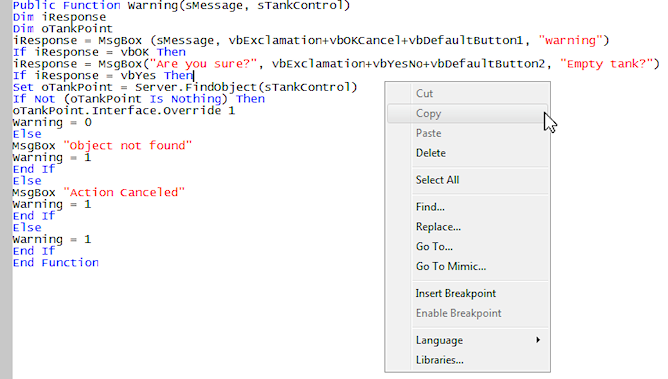Place cursor on 'Public Function Warning' line
Viewport: 668px width, 379px height.
point(181,6)
